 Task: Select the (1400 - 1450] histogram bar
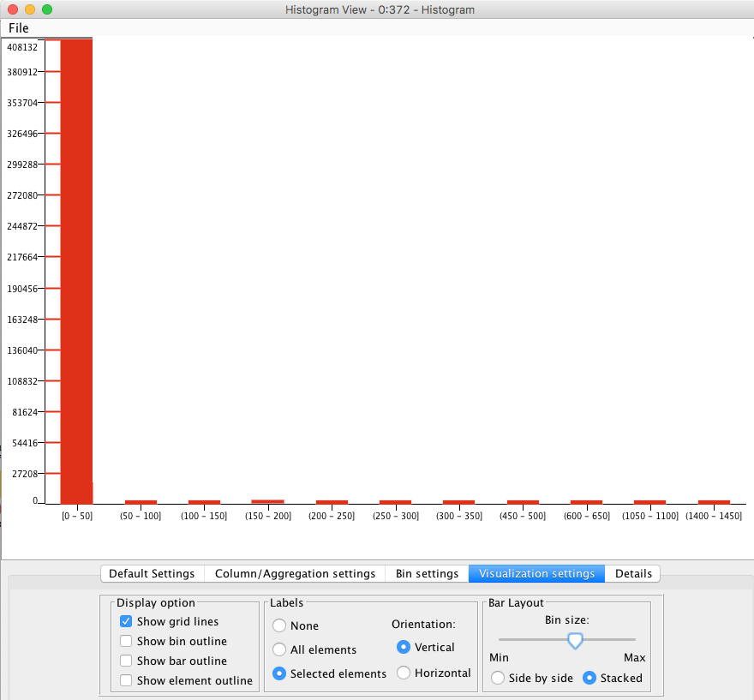pos(714,502)
